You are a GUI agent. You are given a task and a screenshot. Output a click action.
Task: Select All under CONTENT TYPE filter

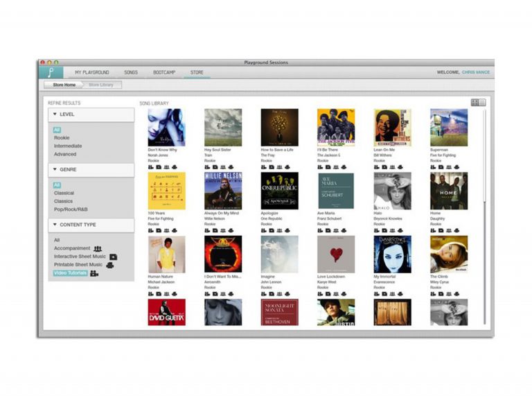click(x=57, y=240)
